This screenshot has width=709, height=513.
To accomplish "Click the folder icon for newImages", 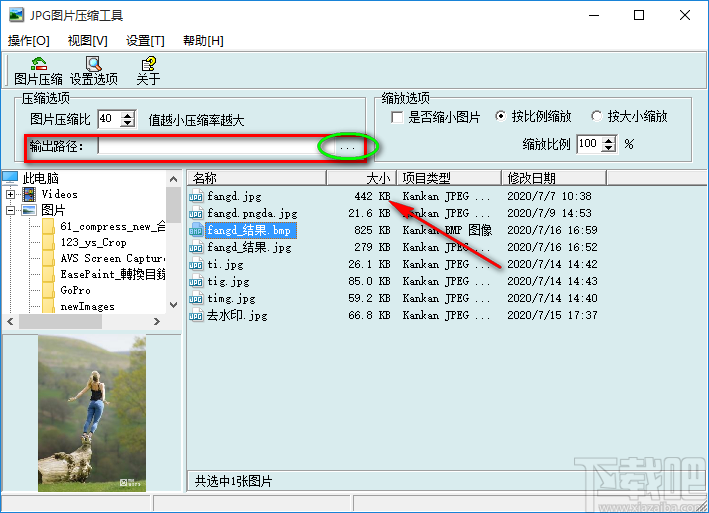I will (x=48, y=306).
